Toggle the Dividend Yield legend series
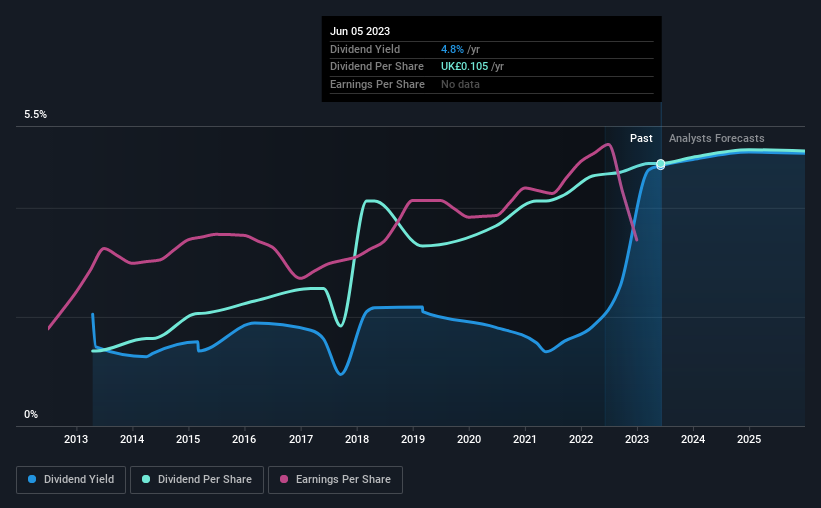821x508 pixels. [71, 480]
